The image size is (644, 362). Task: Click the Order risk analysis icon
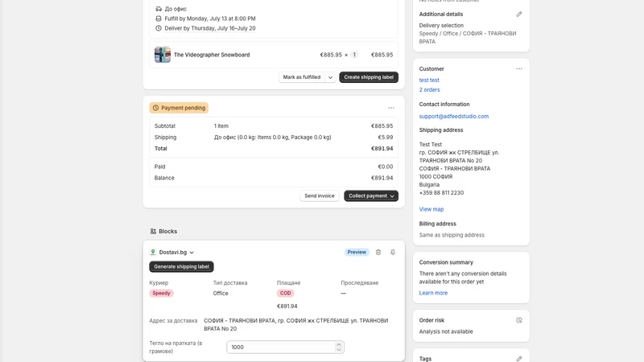(519, 320)
